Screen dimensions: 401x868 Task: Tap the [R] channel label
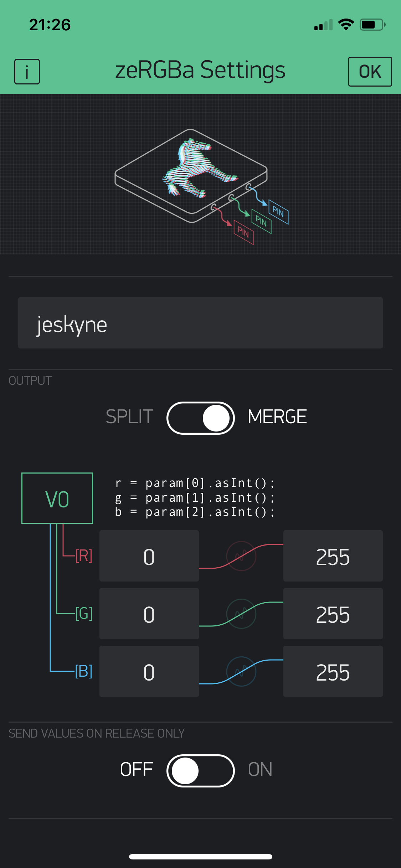click(x=84, y=556)
